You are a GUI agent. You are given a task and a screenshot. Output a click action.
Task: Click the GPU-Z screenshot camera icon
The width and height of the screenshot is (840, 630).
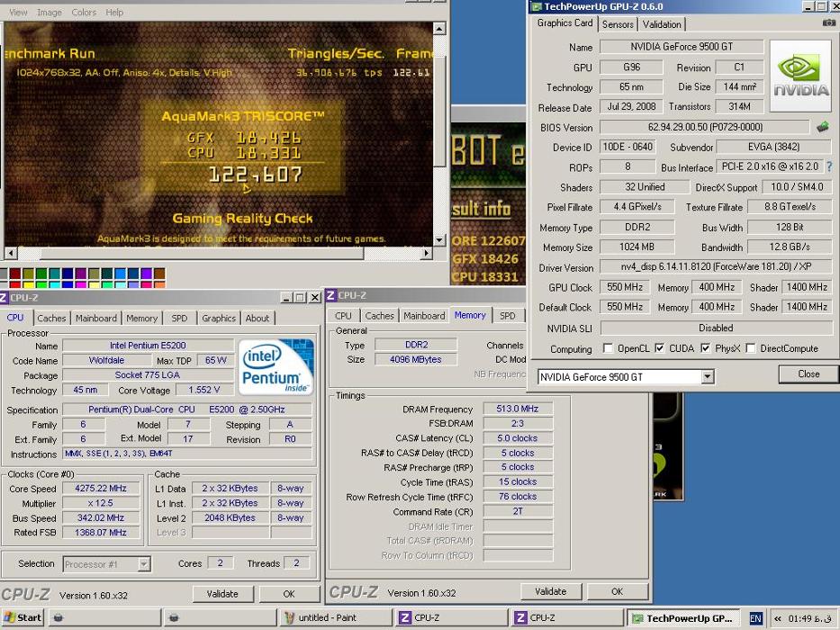coord(829,23)
